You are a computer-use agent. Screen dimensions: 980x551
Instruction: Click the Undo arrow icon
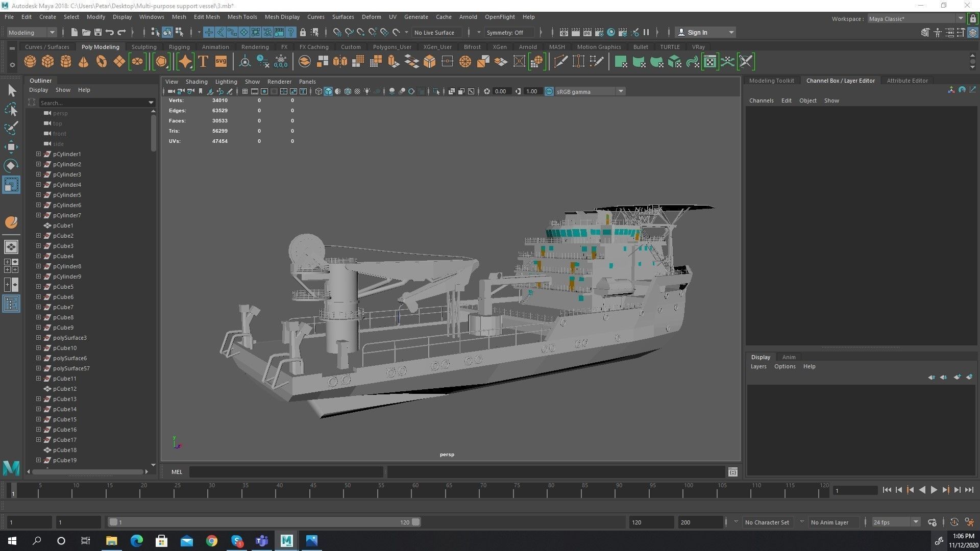[110, 32]
